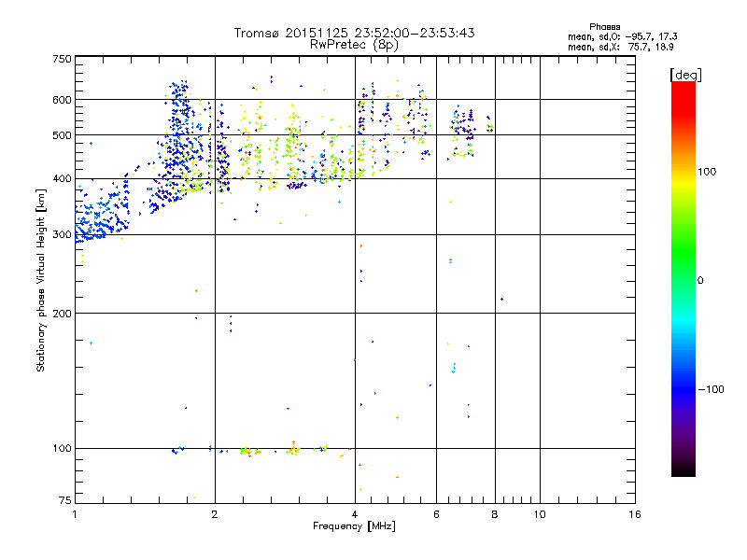Click the [deg] colorbar unit label
Viewport: 747px width, 560px height.
pos(685,75)
